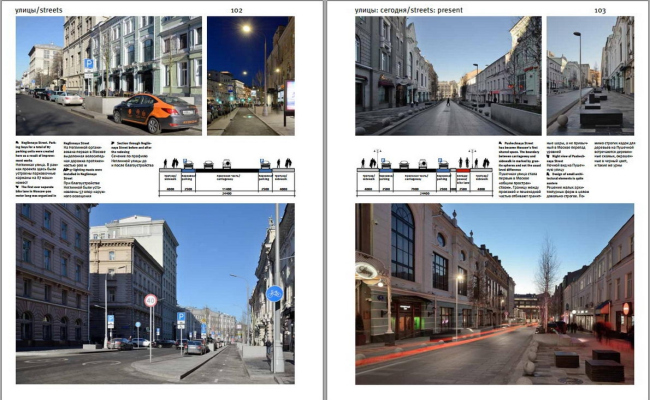Select the stone benches photo at top right

click(590, 75)
